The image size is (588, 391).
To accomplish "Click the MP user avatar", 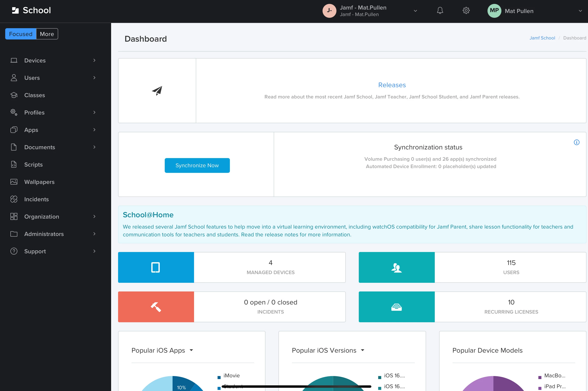I will click(494, 11).
